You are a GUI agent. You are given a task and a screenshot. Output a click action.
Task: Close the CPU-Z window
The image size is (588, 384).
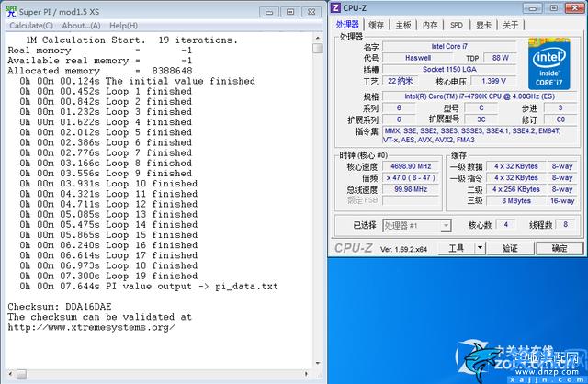574,7
